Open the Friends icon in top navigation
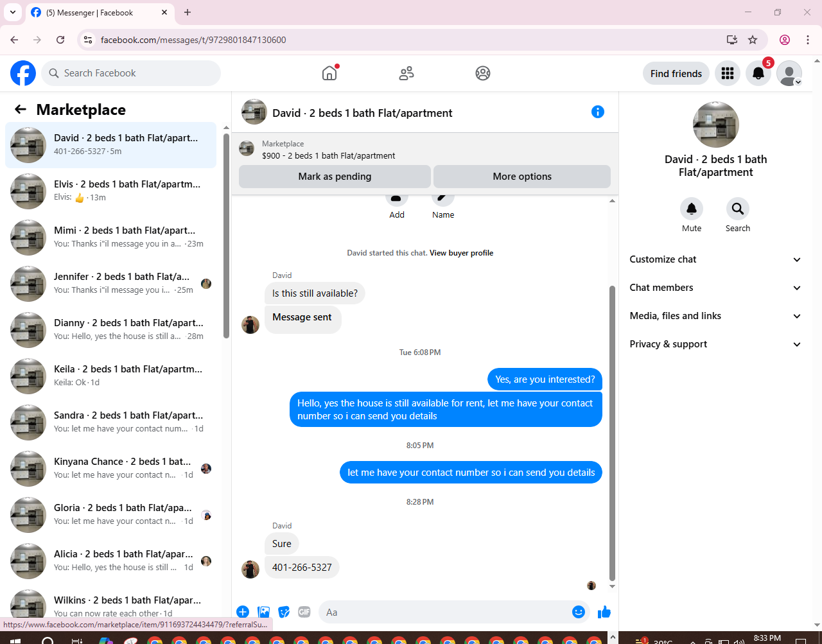The image size is (822, 644). pos(407,73)
